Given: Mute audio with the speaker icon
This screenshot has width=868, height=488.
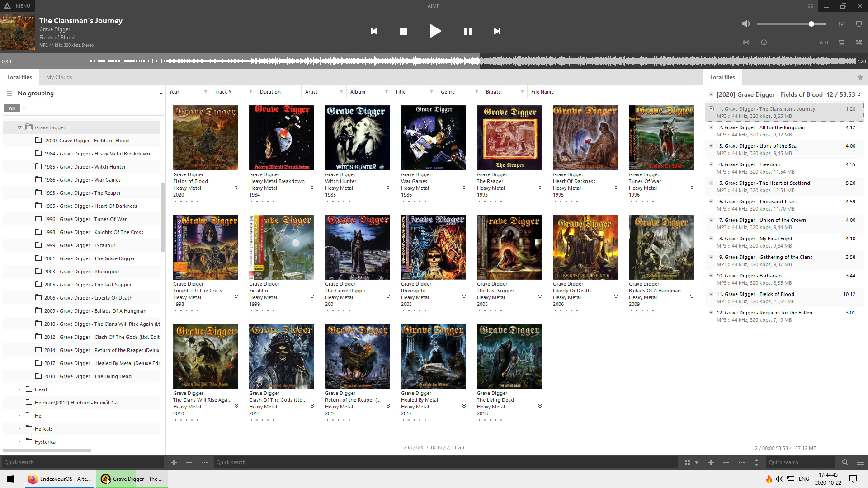Looking at the screenshot, I should click(x=746, y=24).
